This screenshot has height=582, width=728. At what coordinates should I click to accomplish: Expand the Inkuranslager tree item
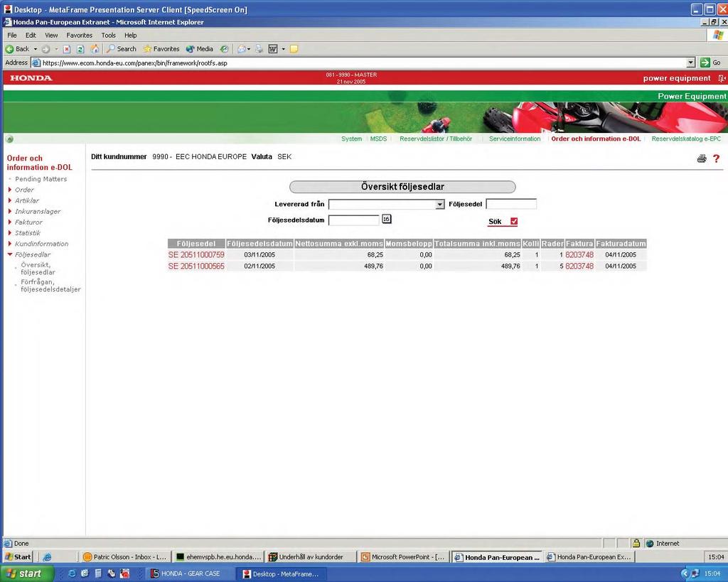(10, 211)
